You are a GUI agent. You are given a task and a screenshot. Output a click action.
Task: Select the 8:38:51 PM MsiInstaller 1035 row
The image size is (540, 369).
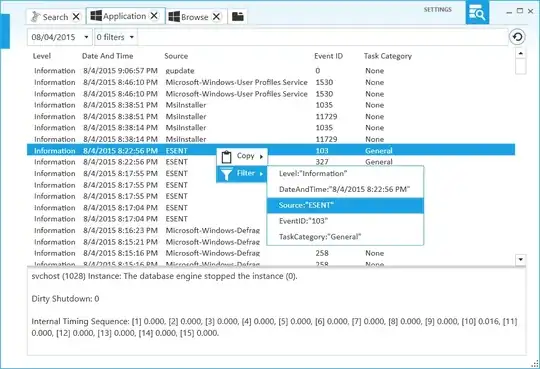tap(271, 105)
